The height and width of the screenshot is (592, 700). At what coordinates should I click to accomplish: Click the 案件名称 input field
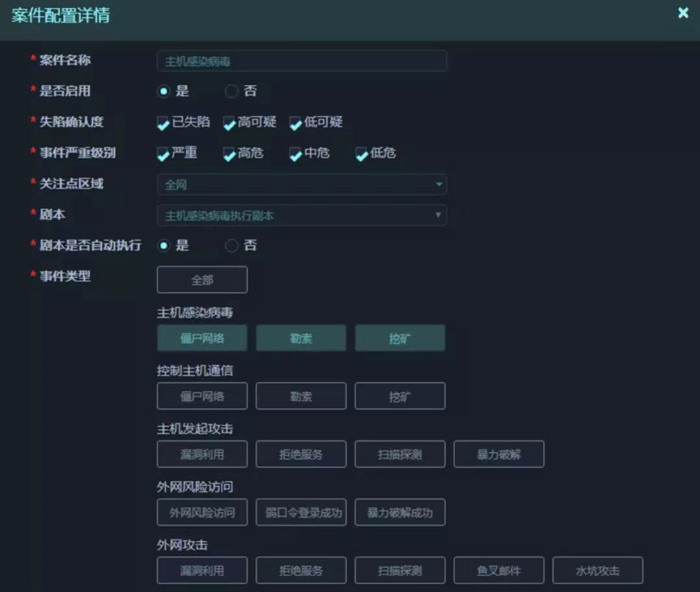click(x=301, y=60)
